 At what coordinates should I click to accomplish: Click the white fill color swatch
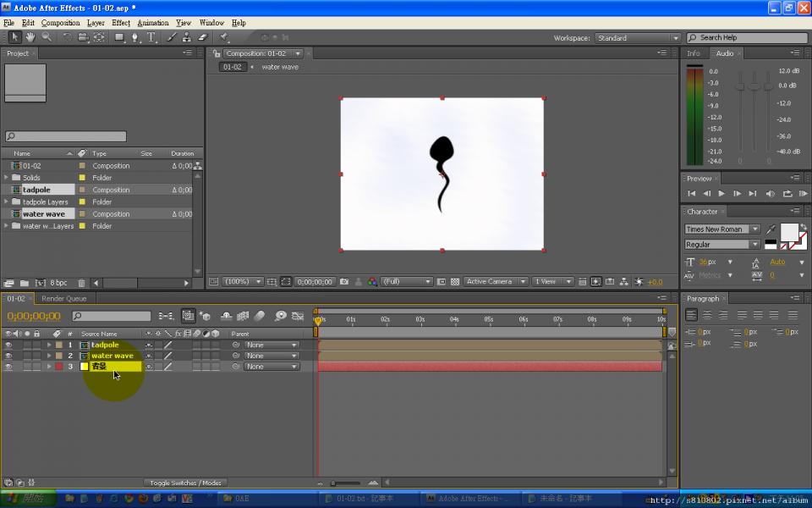coord(787,231)
